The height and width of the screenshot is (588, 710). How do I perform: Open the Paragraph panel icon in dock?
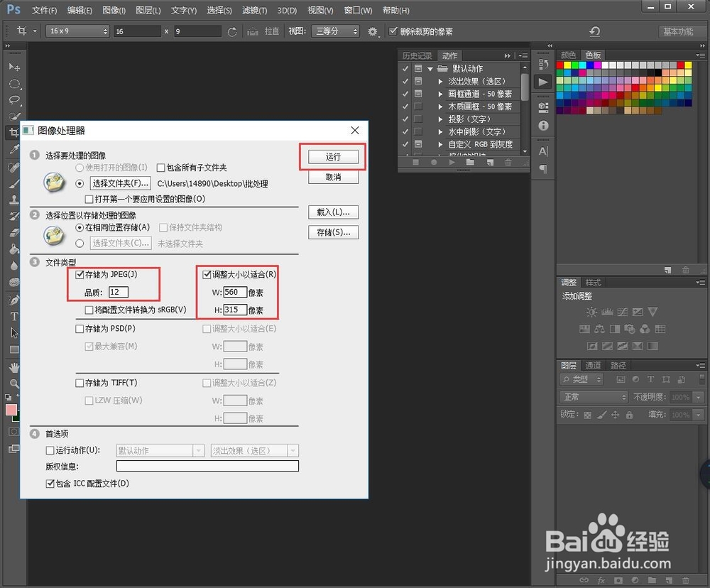(543, 169)
